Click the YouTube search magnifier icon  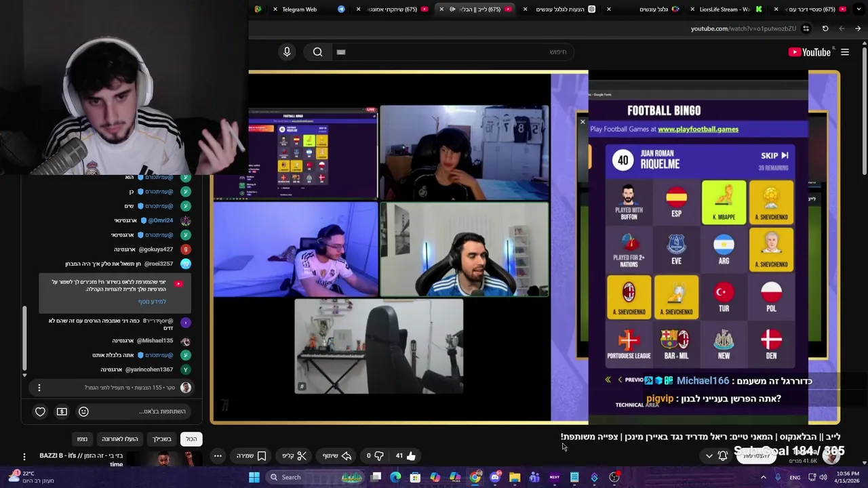tap(318, 52)
